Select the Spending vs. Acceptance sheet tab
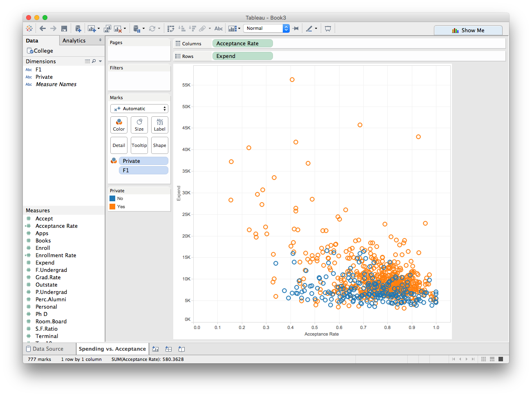This screenshot has width=532, height=396. tap(112, 349)
